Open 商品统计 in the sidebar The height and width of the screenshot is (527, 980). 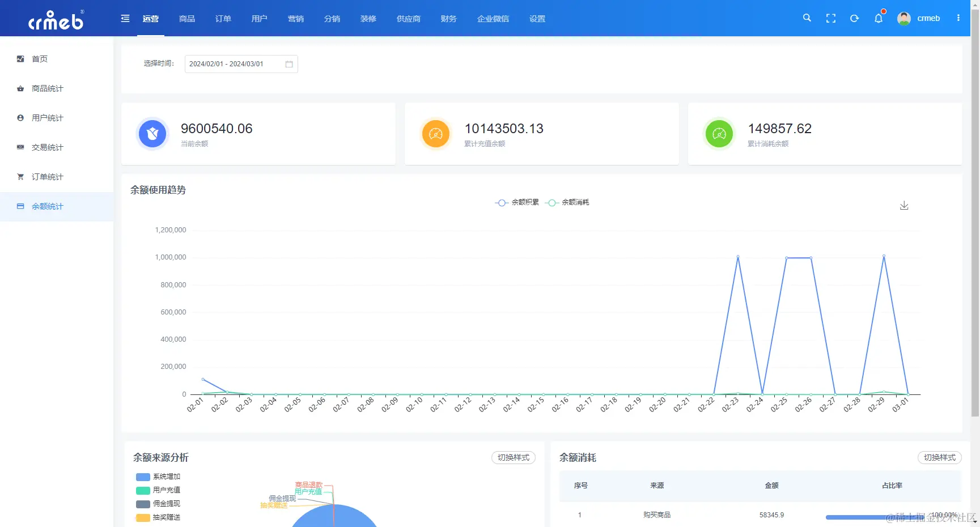(57, 88)
